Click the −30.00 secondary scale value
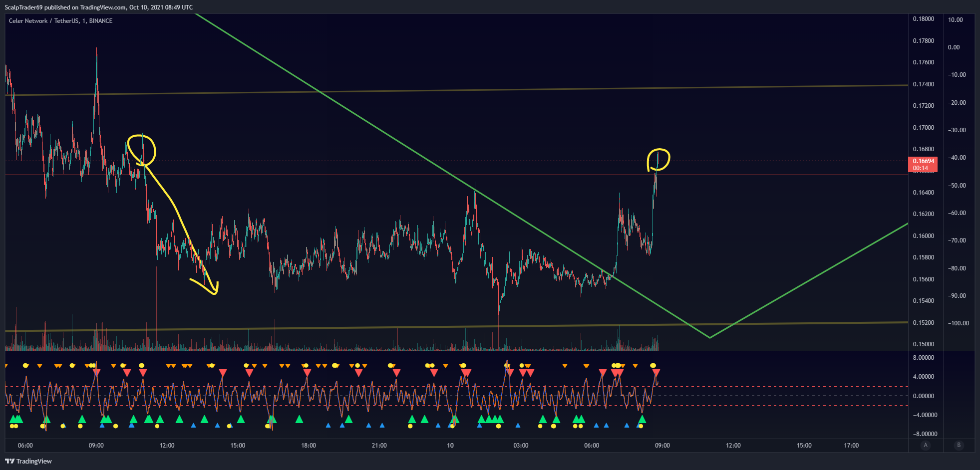Screen dimensions: 980x470 click(x=957, y=130)
